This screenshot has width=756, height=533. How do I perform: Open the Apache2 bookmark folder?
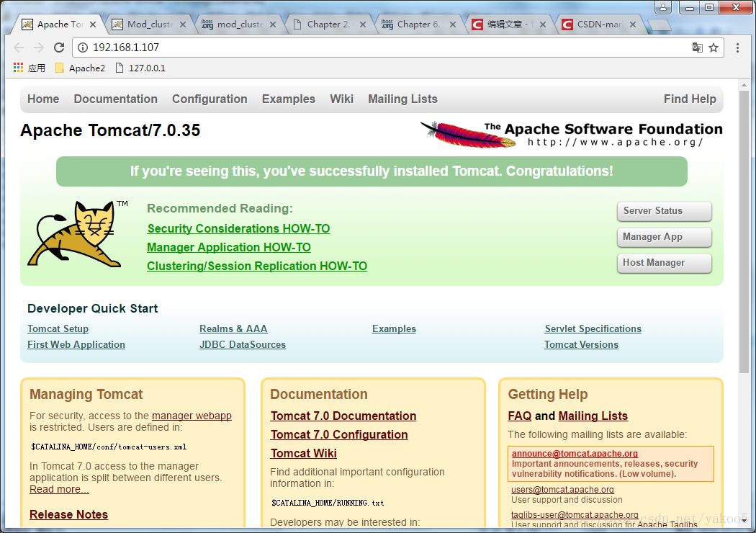(80, 68)
